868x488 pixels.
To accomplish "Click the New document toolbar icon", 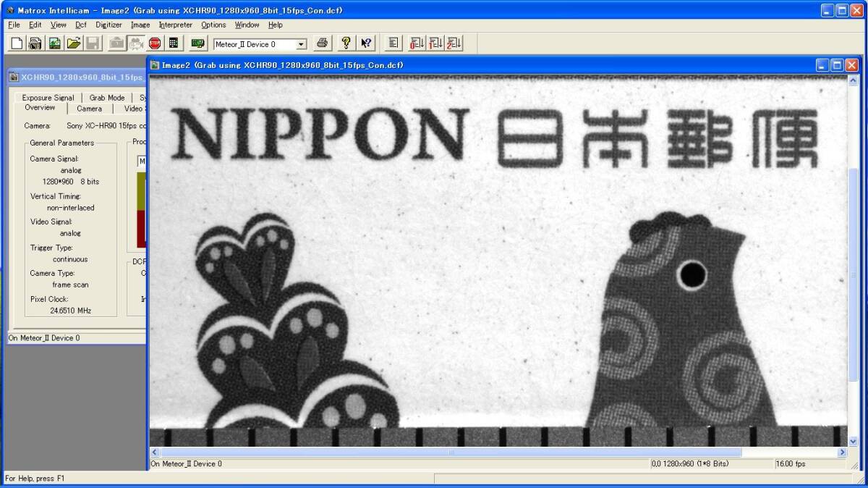I will coord(17,43).
